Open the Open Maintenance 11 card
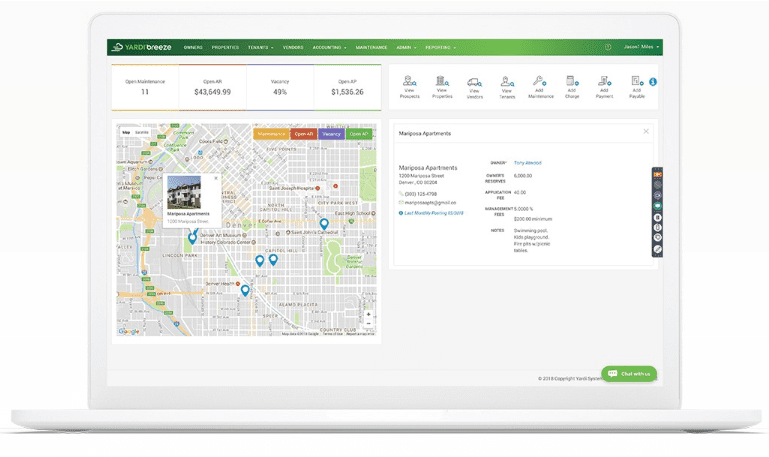This screenshot has height=457, width=769. pos(145,87)
